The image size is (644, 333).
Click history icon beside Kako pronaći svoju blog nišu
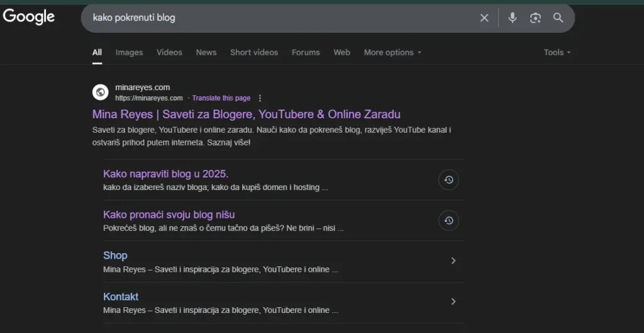pyautogui.click(x=448, y=220)
